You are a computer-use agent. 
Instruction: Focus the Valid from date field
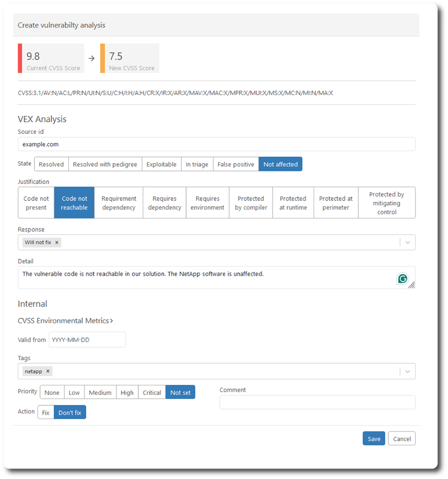point(87,340)
